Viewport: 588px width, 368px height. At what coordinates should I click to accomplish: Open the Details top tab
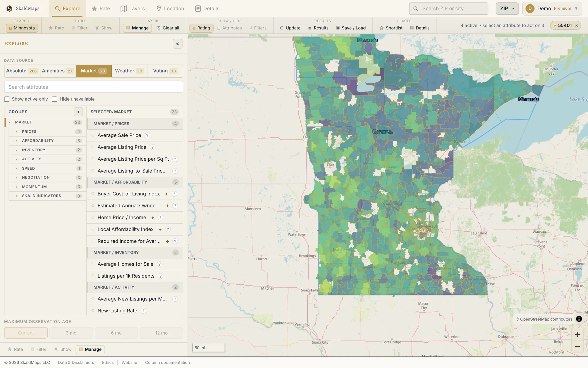(207, 9)
